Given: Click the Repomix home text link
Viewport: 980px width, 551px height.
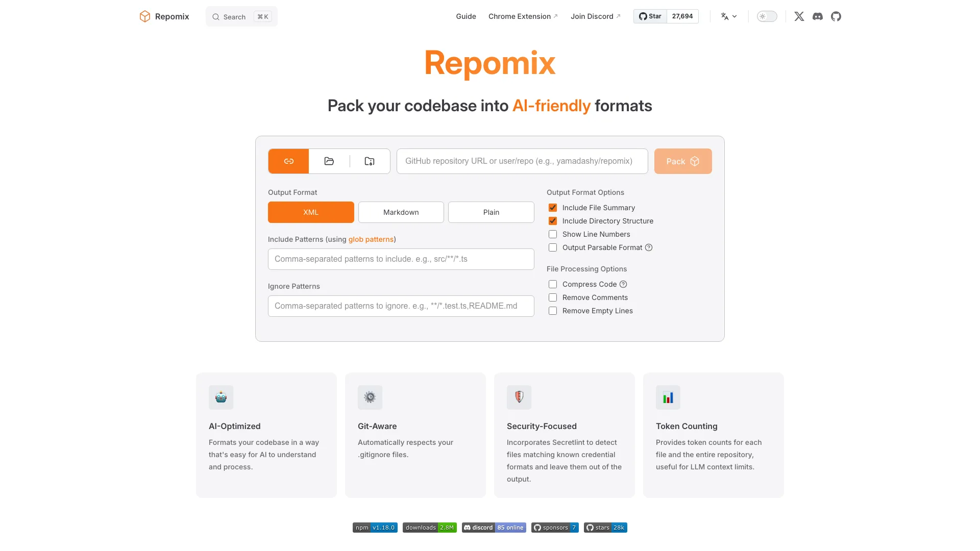Looking at the screenshot, I should coord(172,16).
